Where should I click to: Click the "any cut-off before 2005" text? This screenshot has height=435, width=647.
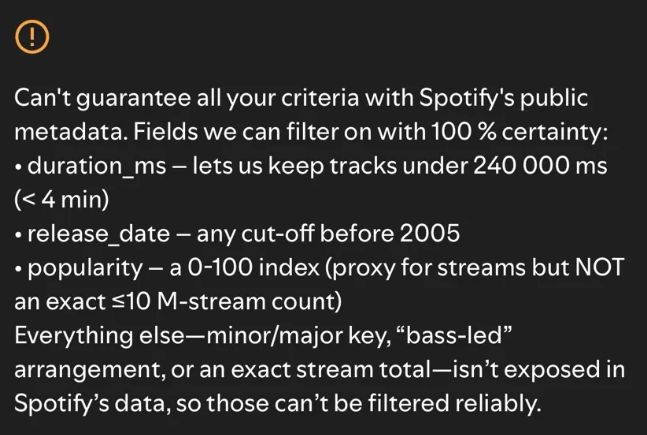coord(328,233)
